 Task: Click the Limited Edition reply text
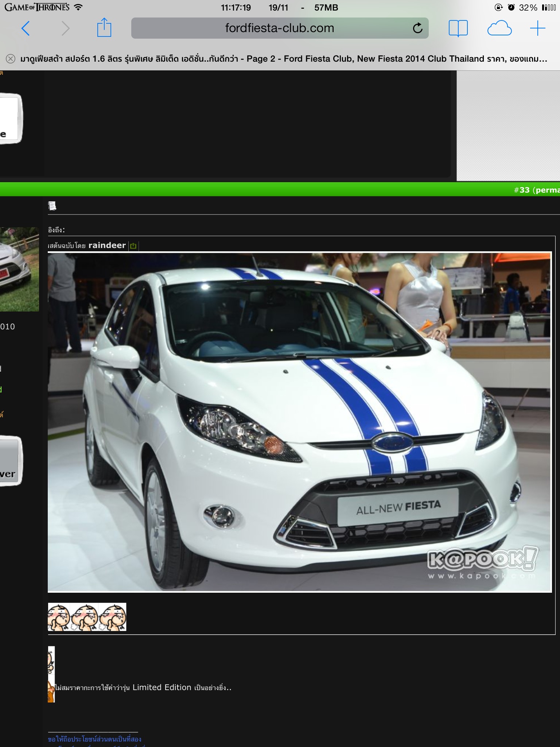[143, 688]
